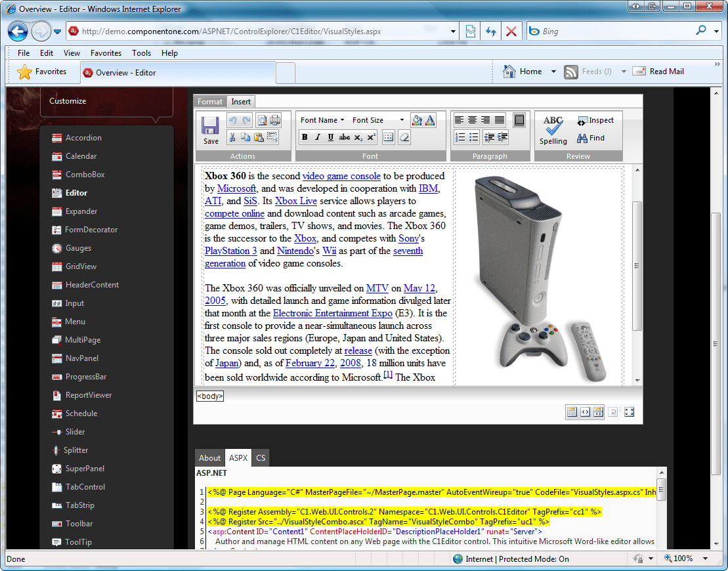Open the Font Color picker

(x=431, y=120)
